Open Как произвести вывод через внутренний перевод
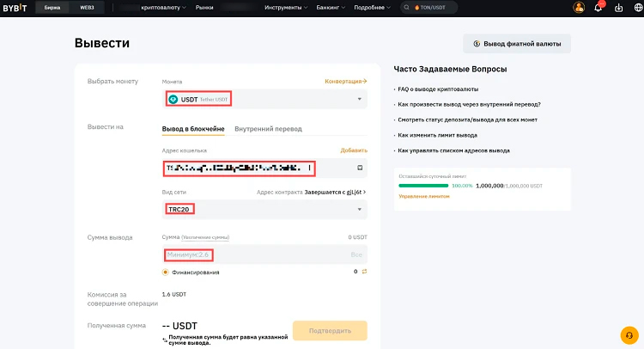 point(469,104)
